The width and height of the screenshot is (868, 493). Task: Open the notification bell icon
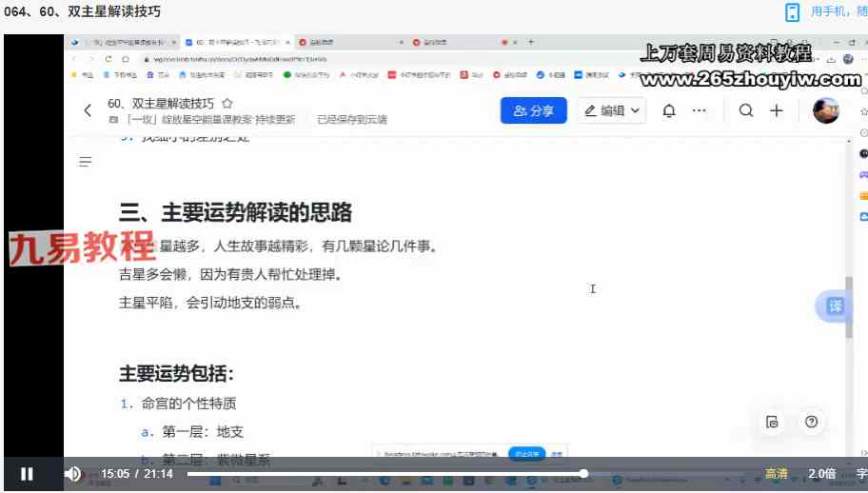669,110
